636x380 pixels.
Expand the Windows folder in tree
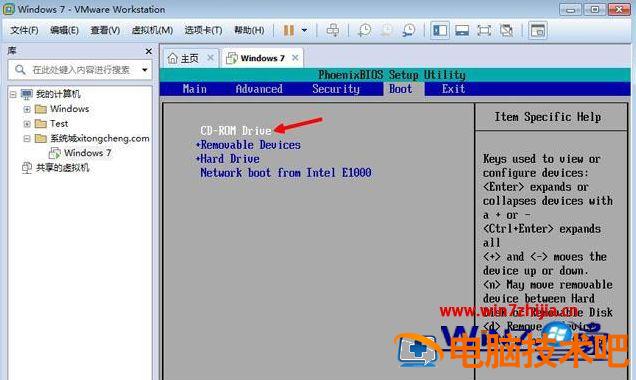[x=27, y=109]
